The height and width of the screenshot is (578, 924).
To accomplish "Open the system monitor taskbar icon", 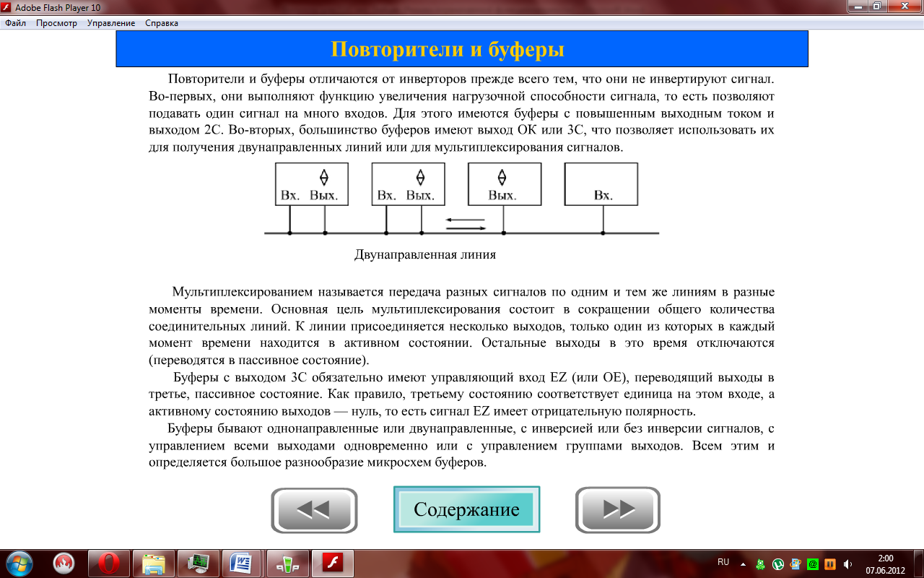I will pos(199,564).
